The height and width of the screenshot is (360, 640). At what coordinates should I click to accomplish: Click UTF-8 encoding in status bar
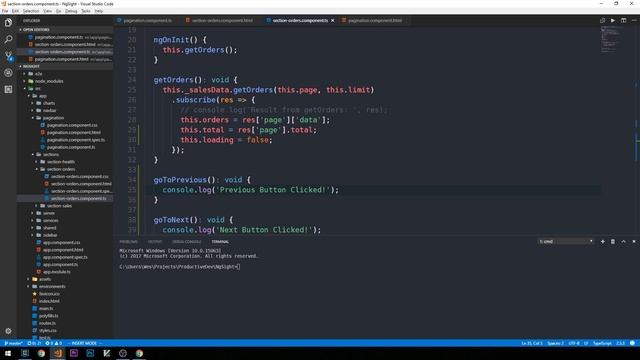click(x=574, y=343)
